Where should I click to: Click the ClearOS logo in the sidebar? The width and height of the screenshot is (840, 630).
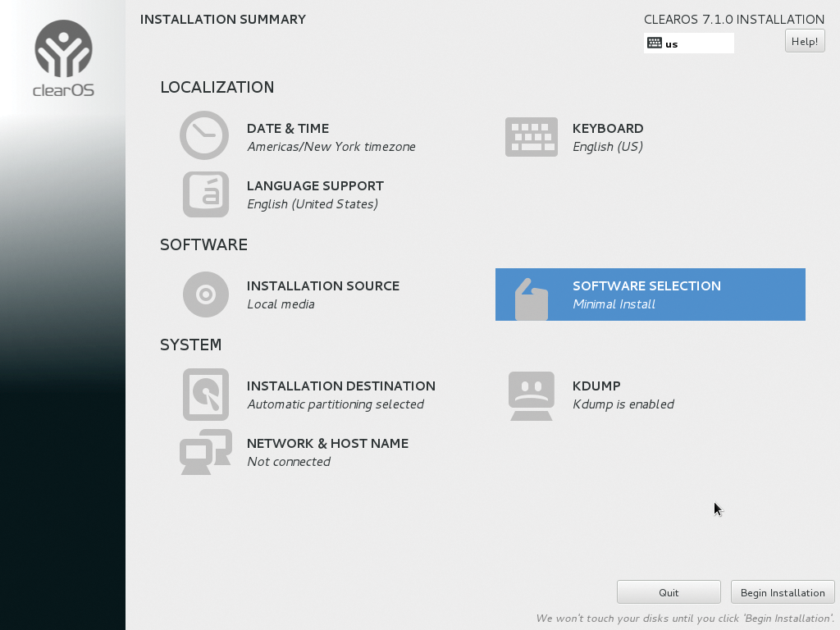(x=64, y=59)
